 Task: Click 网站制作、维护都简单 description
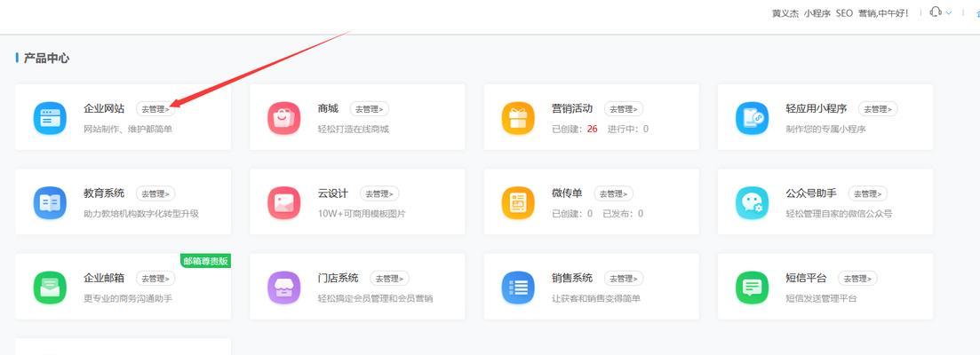tap(128, 130)
